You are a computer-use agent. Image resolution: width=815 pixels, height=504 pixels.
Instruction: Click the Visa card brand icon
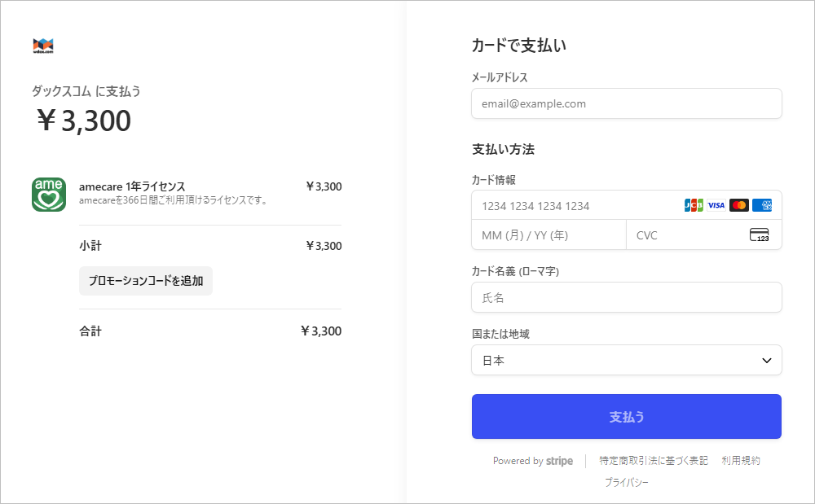[x=716, y=205]
